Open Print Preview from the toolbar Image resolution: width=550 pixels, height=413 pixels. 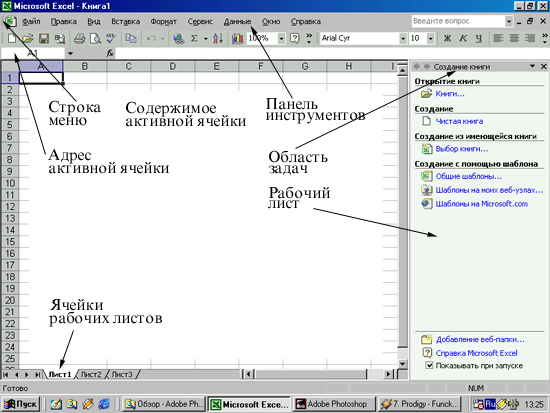point(95,38)
